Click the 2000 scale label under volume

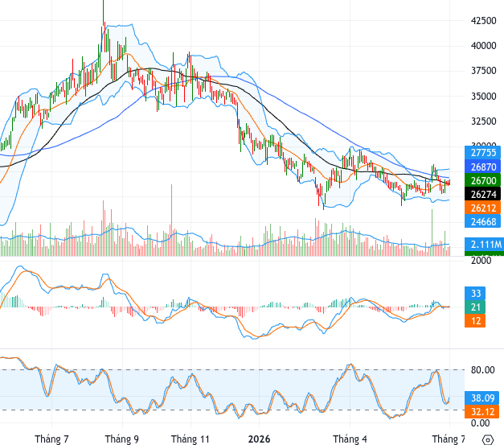click(481, 260)
